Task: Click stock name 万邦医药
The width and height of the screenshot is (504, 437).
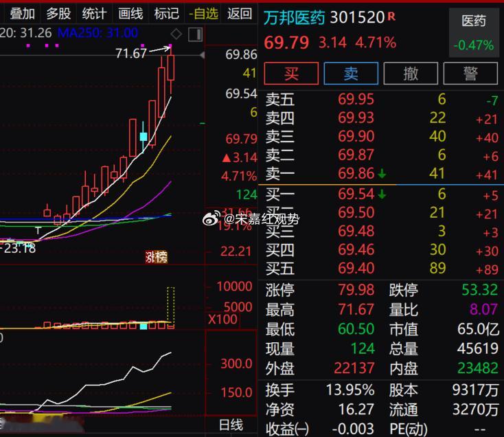Action: point(294,18)
